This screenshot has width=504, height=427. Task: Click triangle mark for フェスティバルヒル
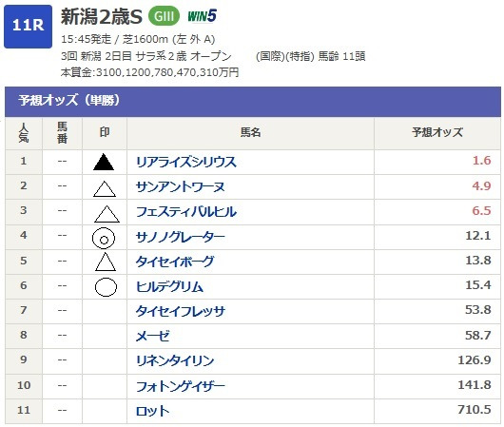pos(107,214)
